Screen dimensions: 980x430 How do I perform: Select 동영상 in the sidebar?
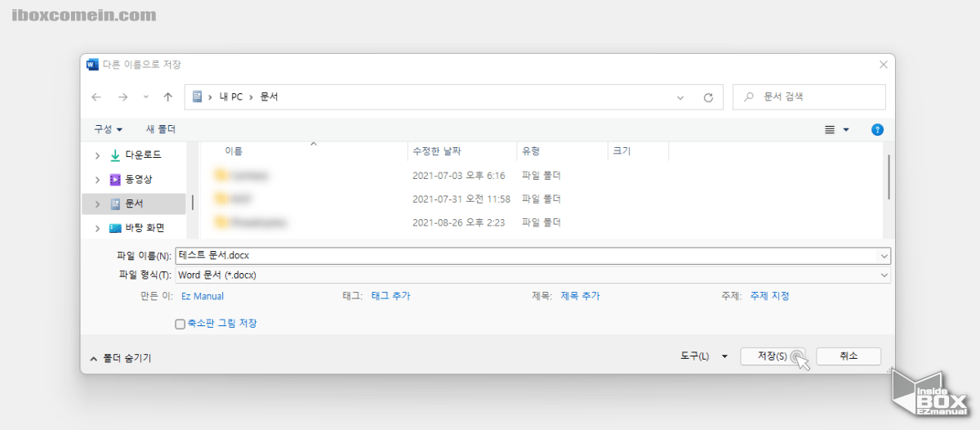point(138,180)
